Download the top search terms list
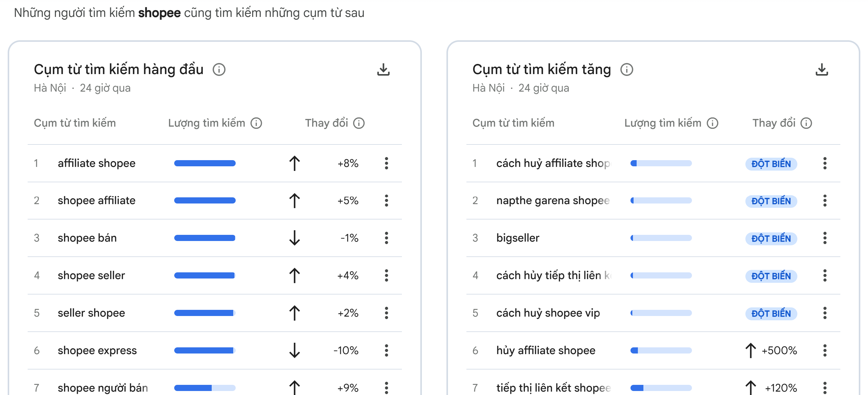Image resolution: width=868 pixels, height=395 pixels. click(383, 69)
